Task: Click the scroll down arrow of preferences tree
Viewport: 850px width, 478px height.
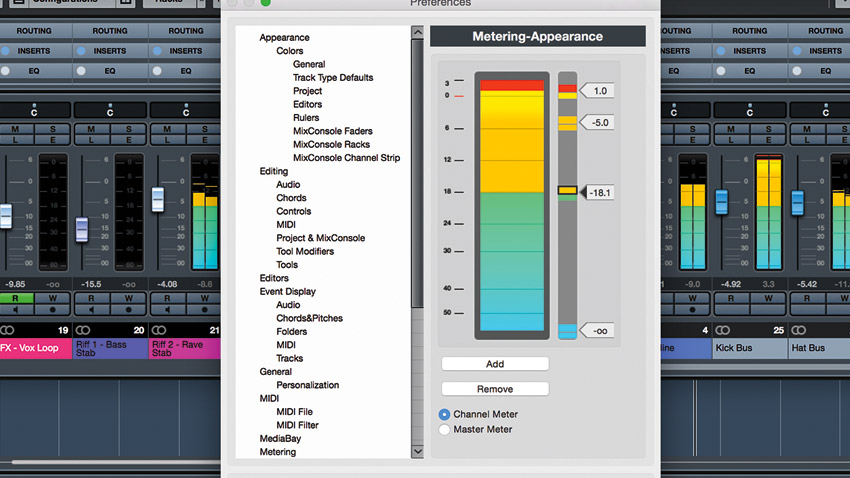Action: [417, 451]
